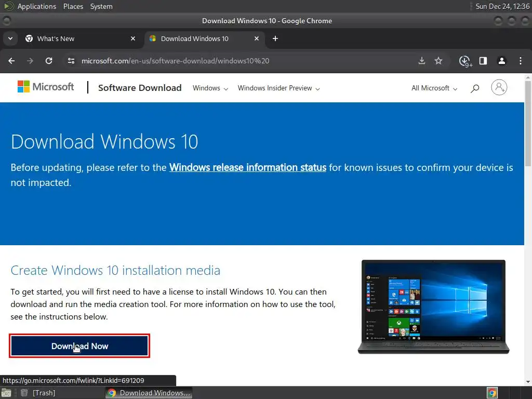
Task: Open the Software Download link
Action: [x=140, y=88]
